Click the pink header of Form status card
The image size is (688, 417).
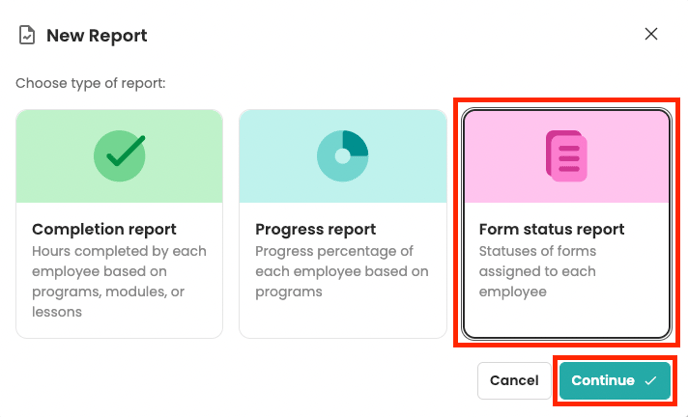pos(566,156)
